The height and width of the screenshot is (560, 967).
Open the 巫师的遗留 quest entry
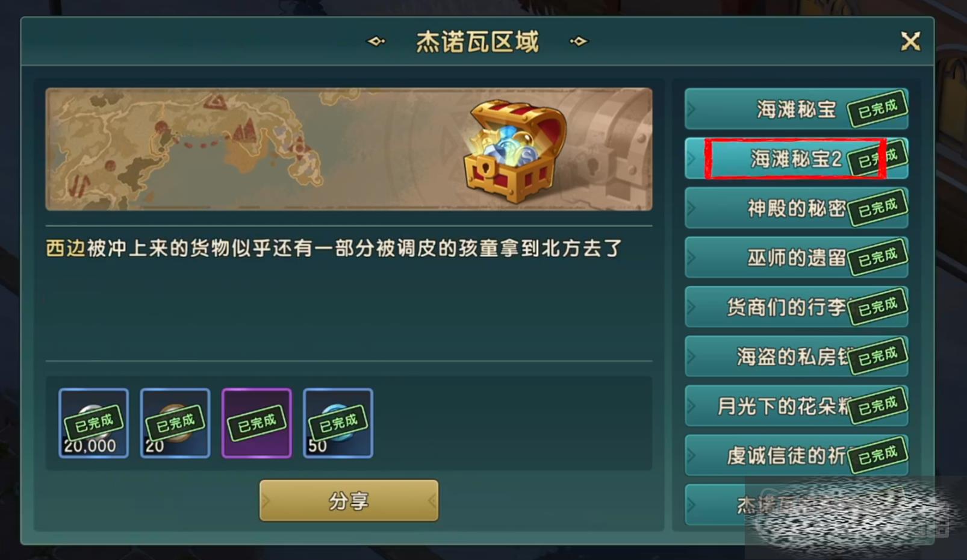(x=796, y=257)
